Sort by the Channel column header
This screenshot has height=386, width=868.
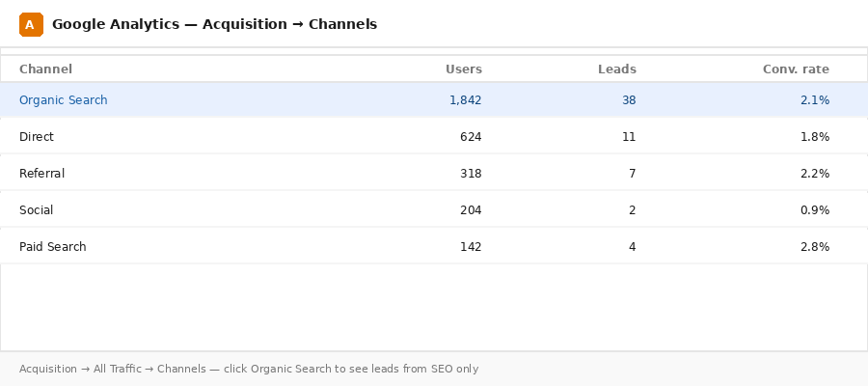click(x=45, y=69)
